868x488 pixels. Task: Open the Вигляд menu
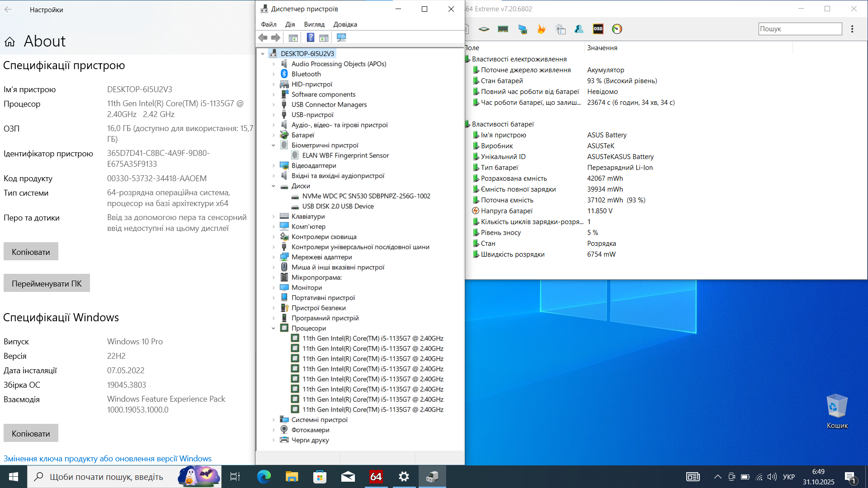click(314, 24)
